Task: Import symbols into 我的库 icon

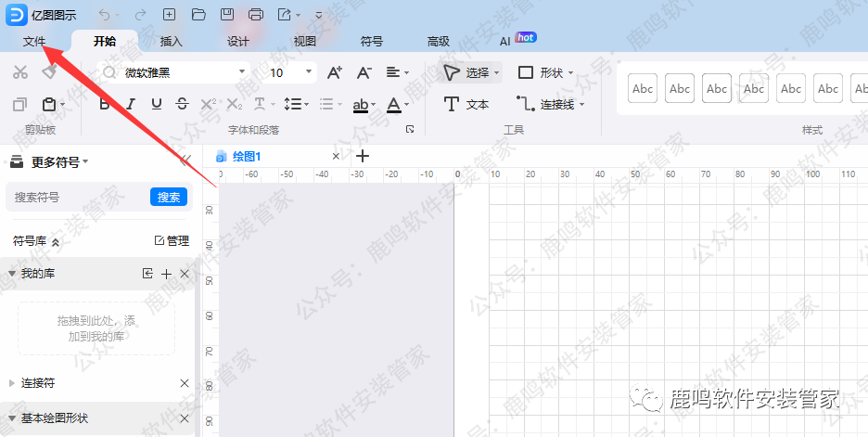Action: (147, 274)
